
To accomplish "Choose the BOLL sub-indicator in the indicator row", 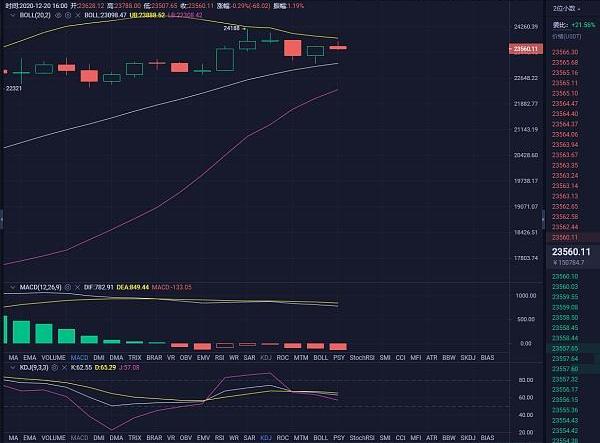I will click(320, 356).
